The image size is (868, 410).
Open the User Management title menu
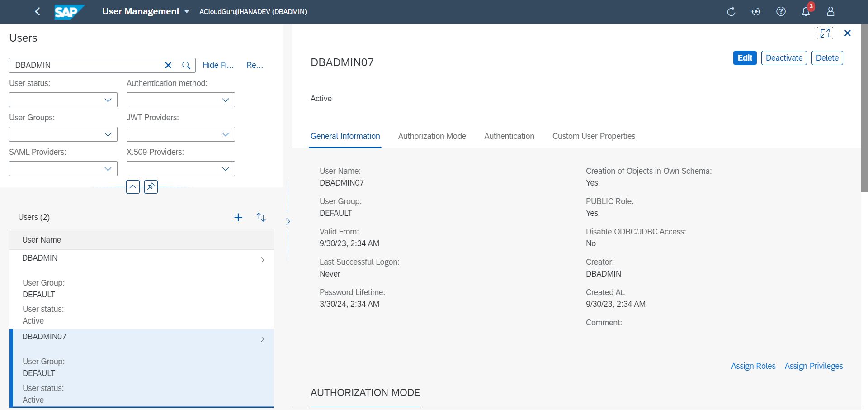[x=146, y=11]
